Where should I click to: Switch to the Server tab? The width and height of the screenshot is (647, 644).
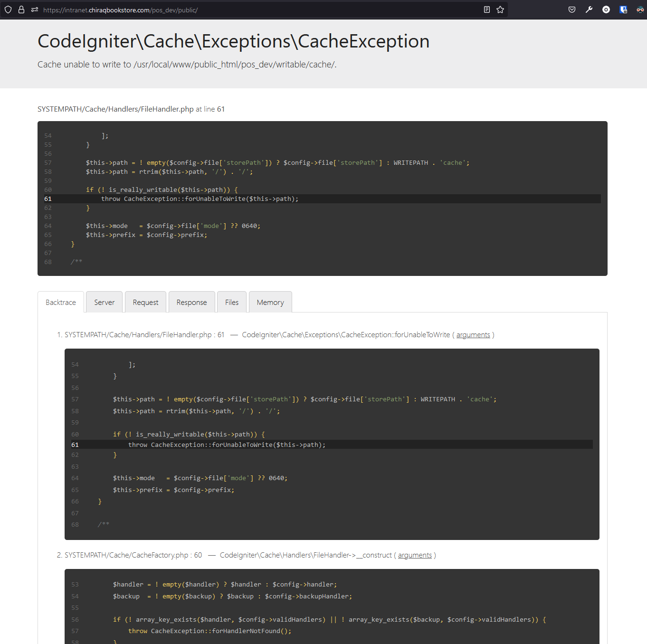tap(105, 302)
